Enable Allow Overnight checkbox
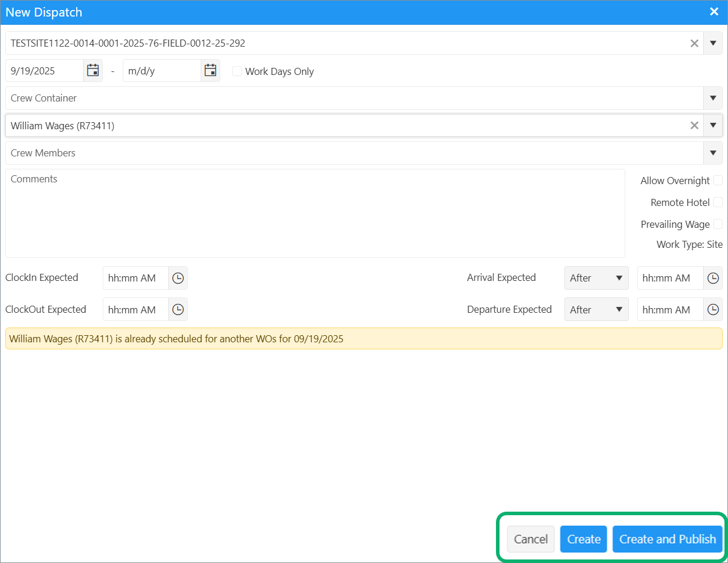The height and width of the screenshot is (563, 728). (718, 181)
